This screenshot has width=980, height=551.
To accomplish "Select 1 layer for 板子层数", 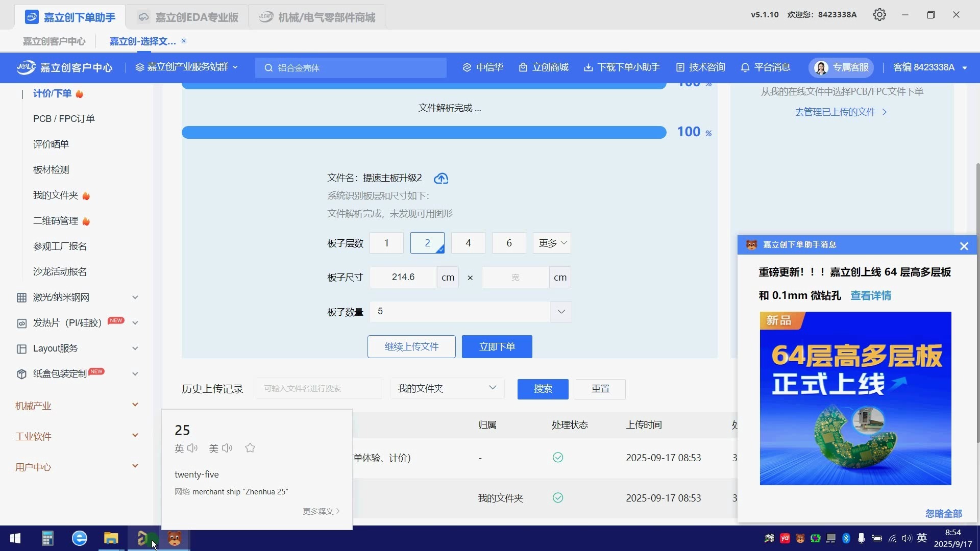I will click(386, 243).
